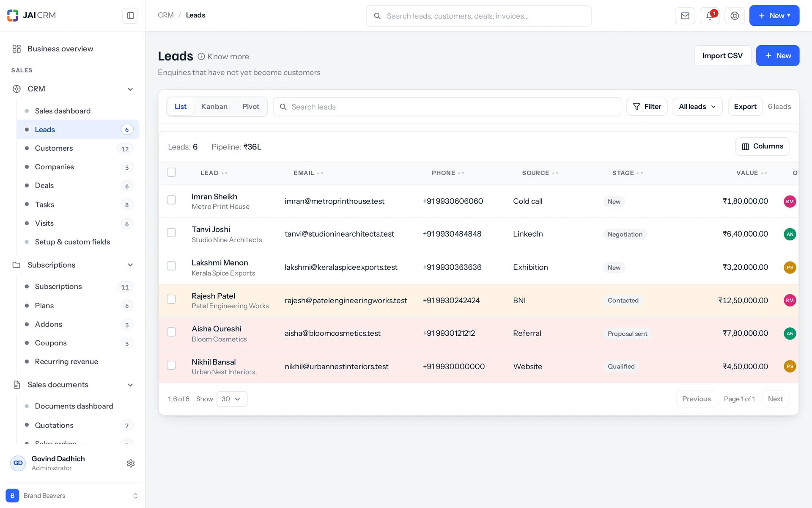Open Quotations in the sidebar
This screenshot has width=812, height=508.
[78, 425]
